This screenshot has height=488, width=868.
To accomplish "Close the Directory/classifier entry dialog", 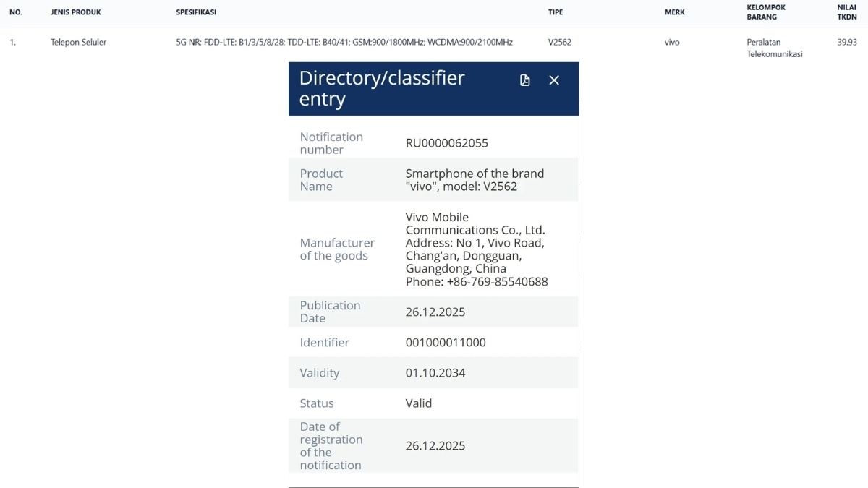I will 554,80.
